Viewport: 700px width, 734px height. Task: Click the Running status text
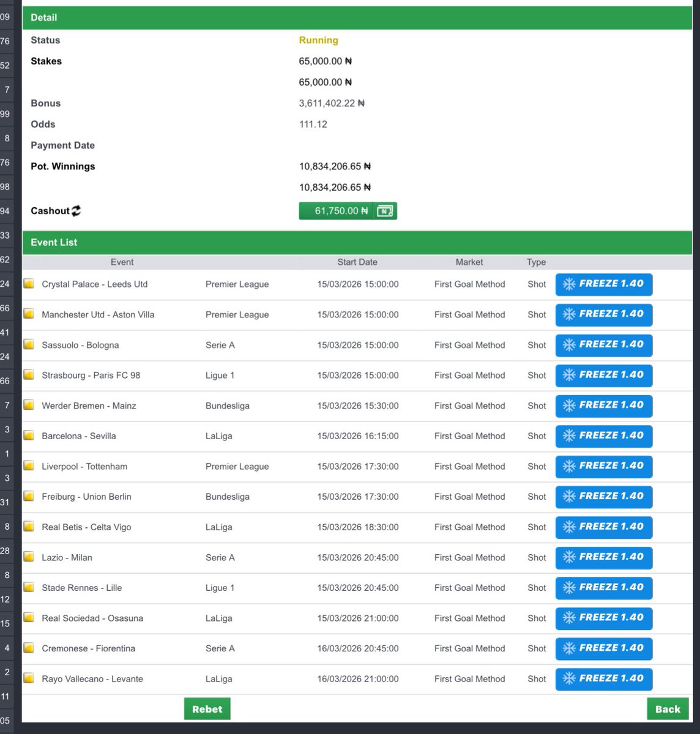(318, 40)
